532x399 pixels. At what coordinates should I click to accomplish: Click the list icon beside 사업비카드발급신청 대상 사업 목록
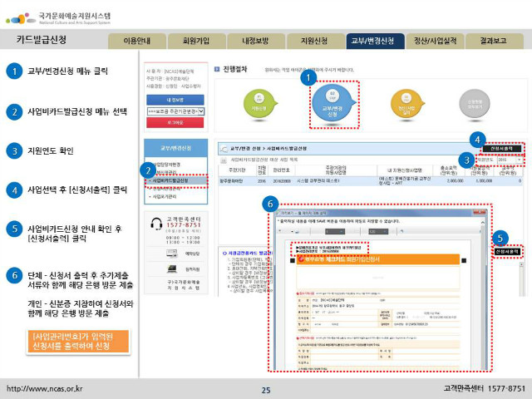(x=224, y=160)
